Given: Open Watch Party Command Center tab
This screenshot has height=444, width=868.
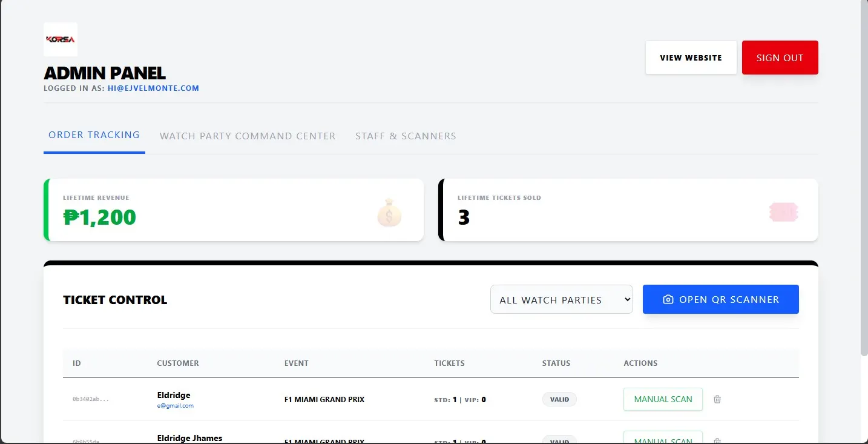Looking at the screenshot, I should tap(248, 136).
